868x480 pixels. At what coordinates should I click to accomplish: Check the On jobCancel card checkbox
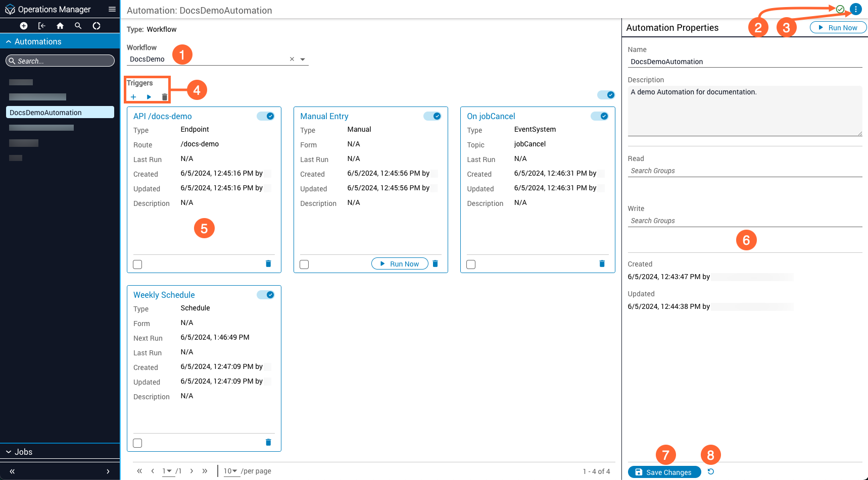tap(471, 264)
